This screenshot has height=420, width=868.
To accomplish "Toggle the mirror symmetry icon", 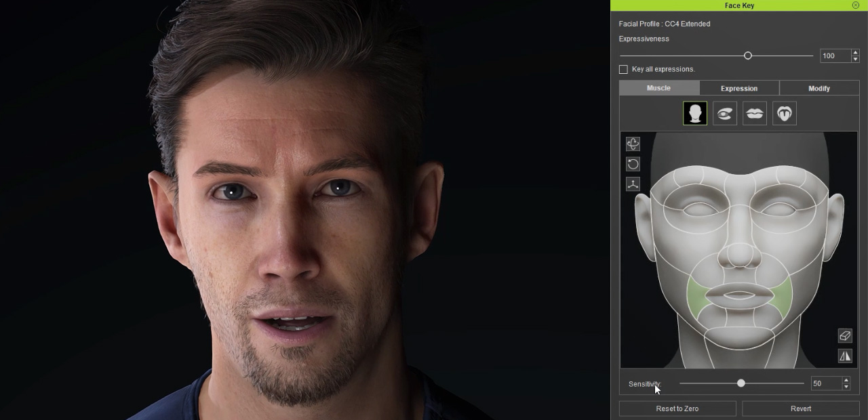I will (x=845, y=356).
